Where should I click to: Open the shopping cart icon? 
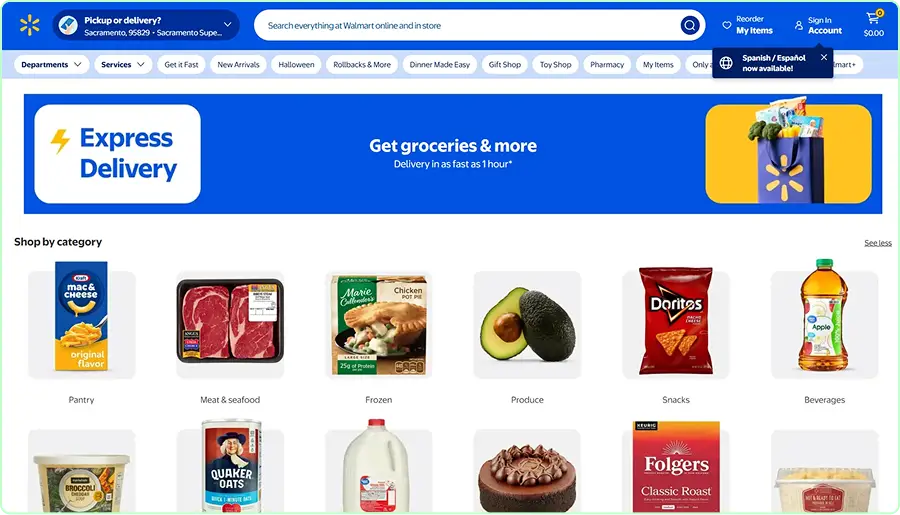tap(874, 18)
